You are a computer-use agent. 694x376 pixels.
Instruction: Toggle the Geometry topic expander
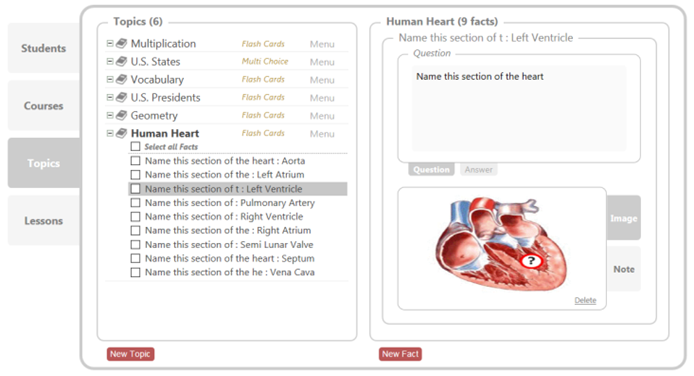[110, 115]
